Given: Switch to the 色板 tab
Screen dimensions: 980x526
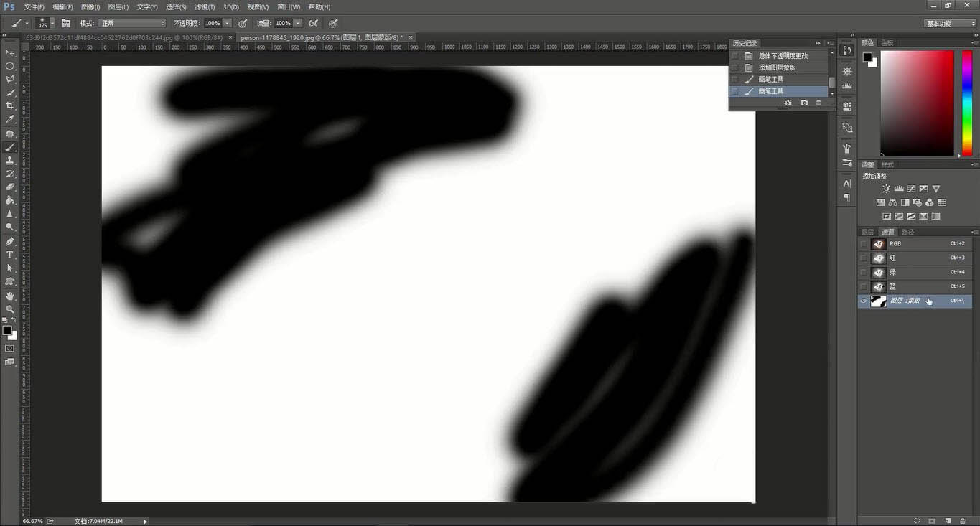Looking at the screenshot, I should point(887,43).
